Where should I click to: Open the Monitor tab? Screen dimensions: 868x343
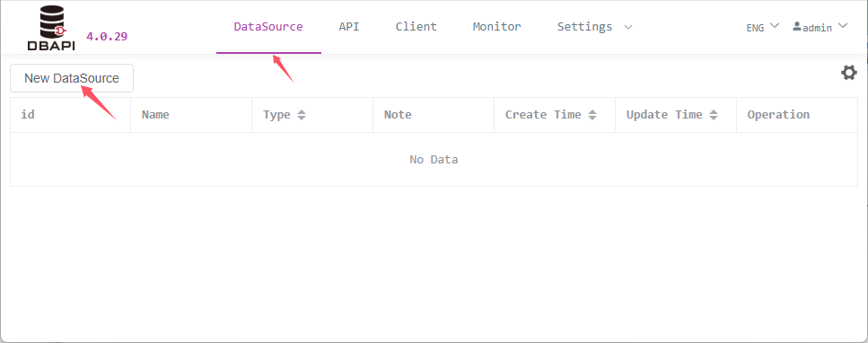(496, 27)
